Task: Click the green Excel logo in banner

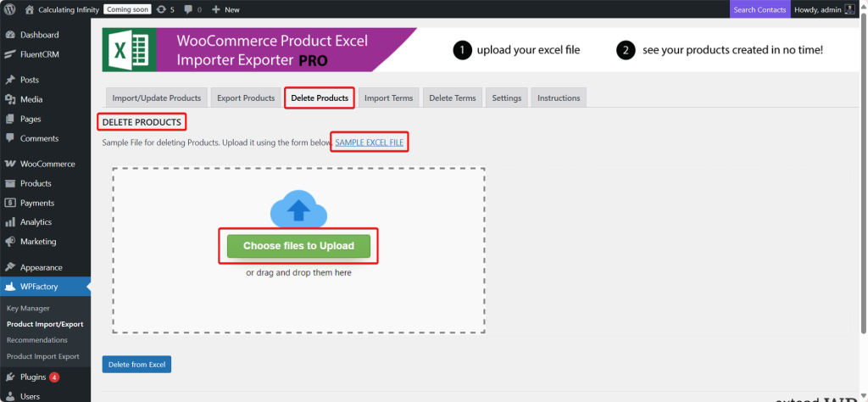Action: 130,50
